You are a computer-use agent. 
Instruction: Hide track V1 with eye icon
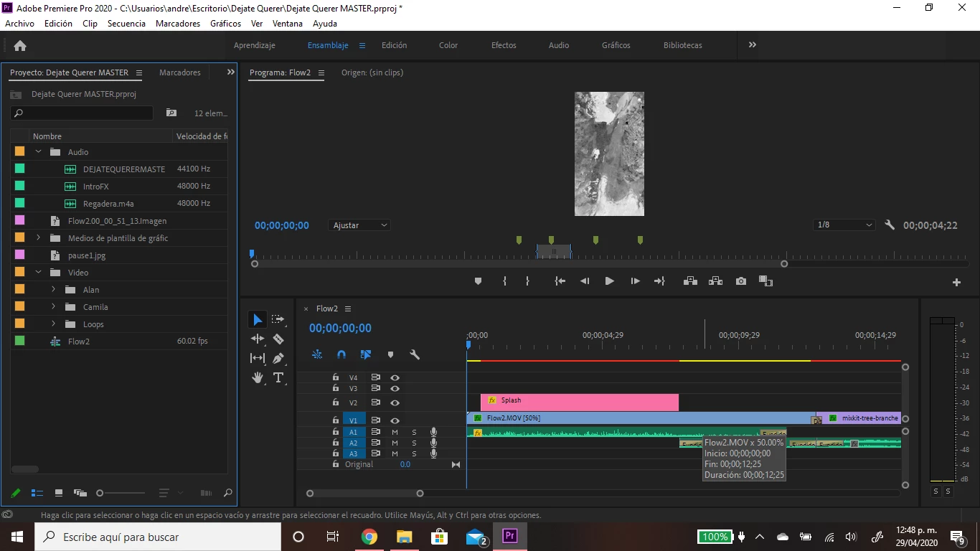pos(395,420)
